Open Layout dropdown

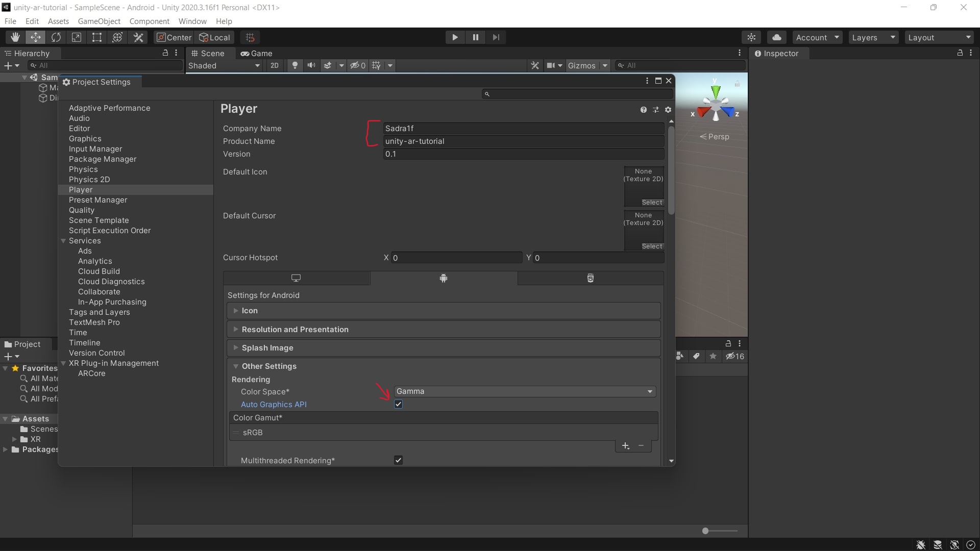(x=939, y=37)
